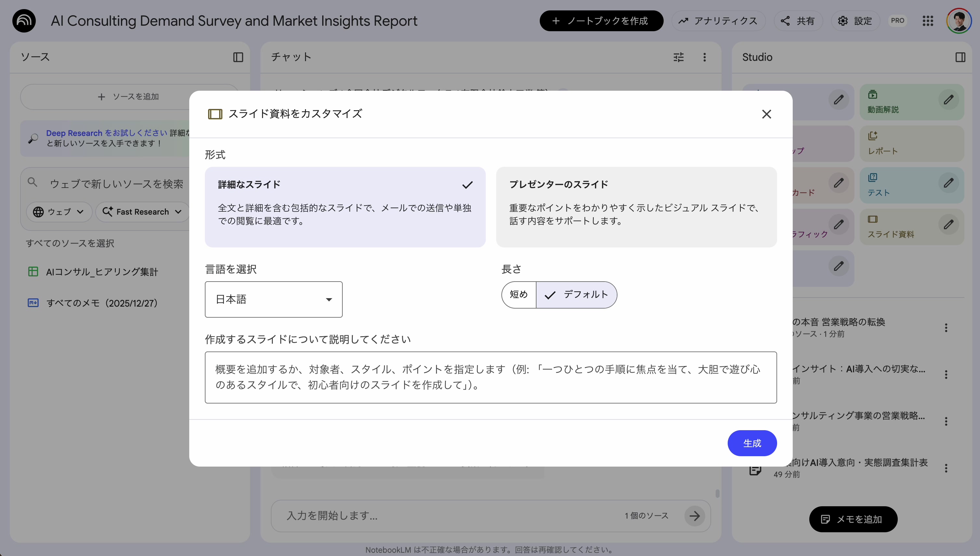Keep デフォルト length selected
The height and width of the screenshot is (556, 980).
point(576,295)
